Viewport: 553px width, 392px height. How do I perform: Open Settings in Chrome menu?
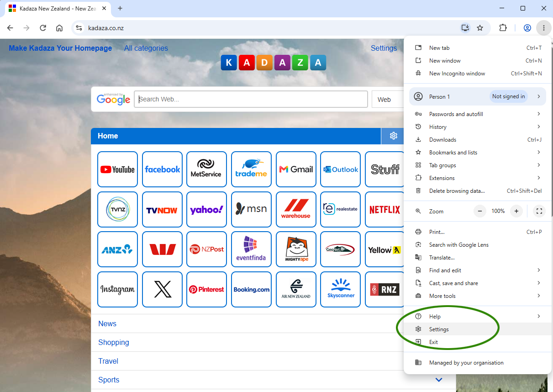(478, 329)
